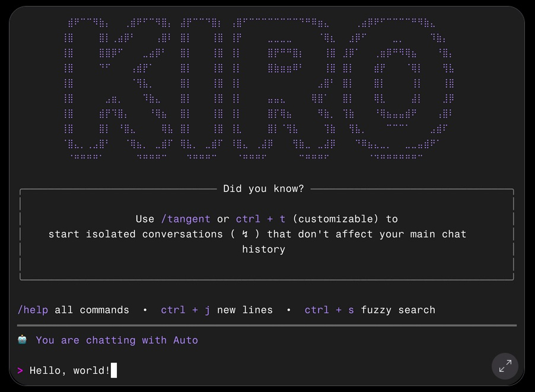Click the /help command text
This screenshot has width=535, height=392.
[x=33, y=310]
